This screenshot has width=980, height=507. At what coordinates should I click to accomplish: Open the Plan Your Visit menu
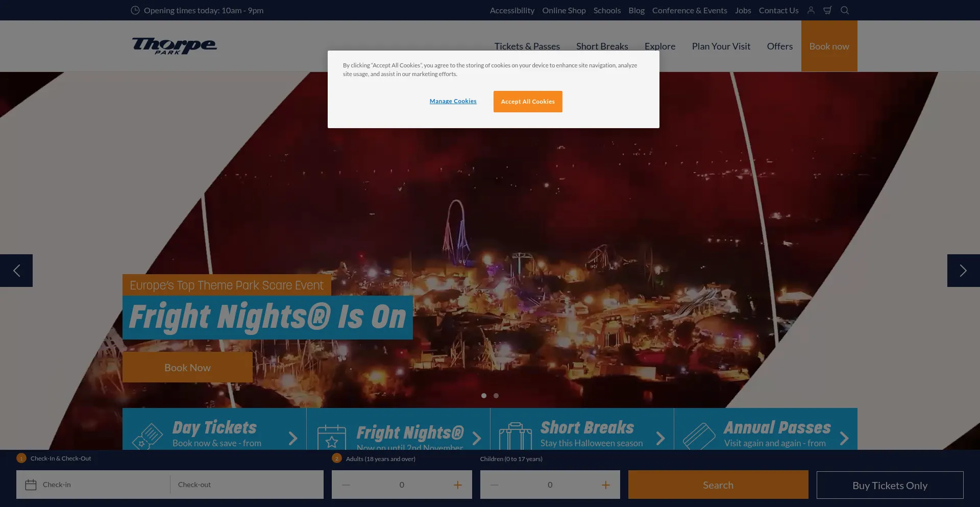click(721, 46)
